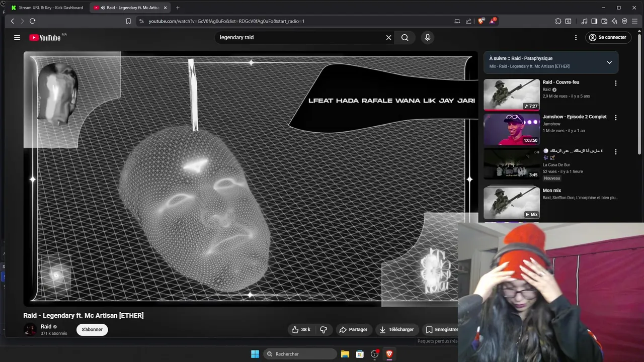Open options menu for Jamshow Episode 2
This screenshot has height=362, width=644.
[615, 118]
